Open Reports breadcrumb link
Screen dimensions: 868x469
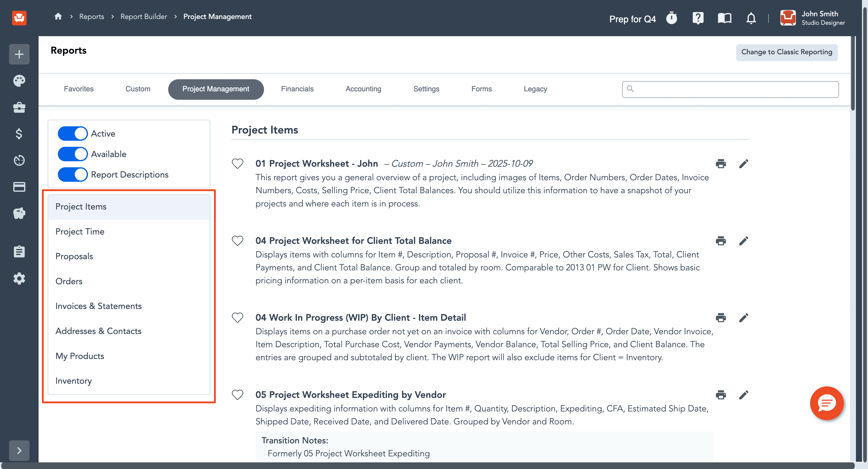(x=92, y=17)
